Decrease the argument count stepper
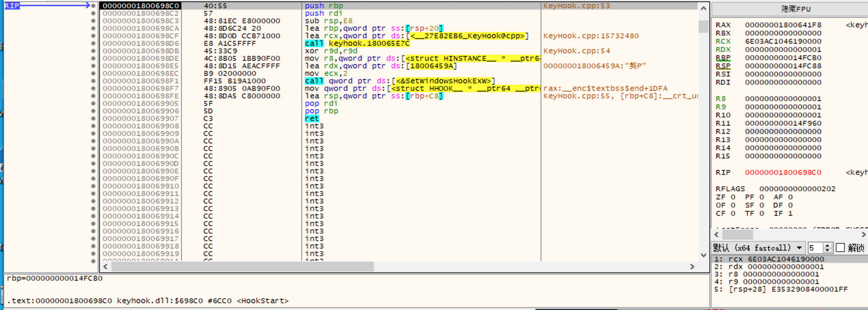The width and height of the screenshot is (868, 310). point(827,250)
